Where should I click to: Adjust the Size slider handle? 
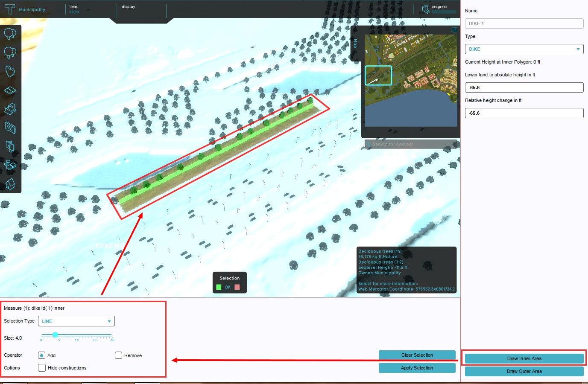(x=55, y=335)
